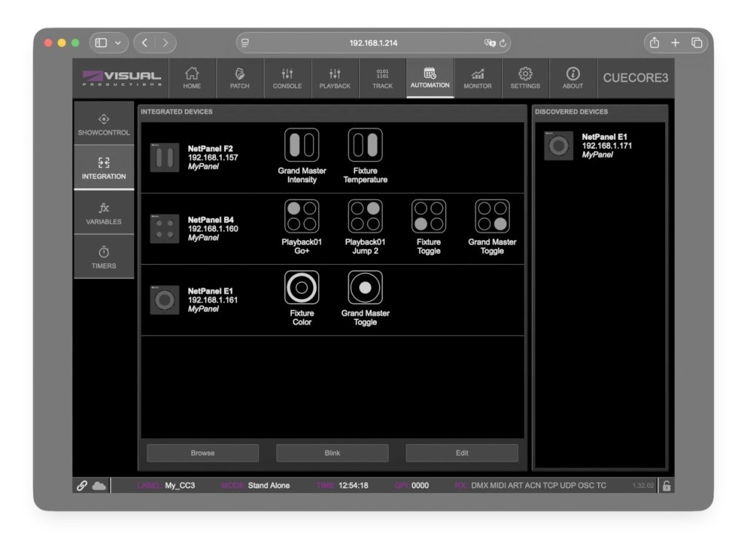Viewport: 747px width, 560px height.
Task: Expand the Safari sidebar dropdown arrow
Action: tap(117, 43)
